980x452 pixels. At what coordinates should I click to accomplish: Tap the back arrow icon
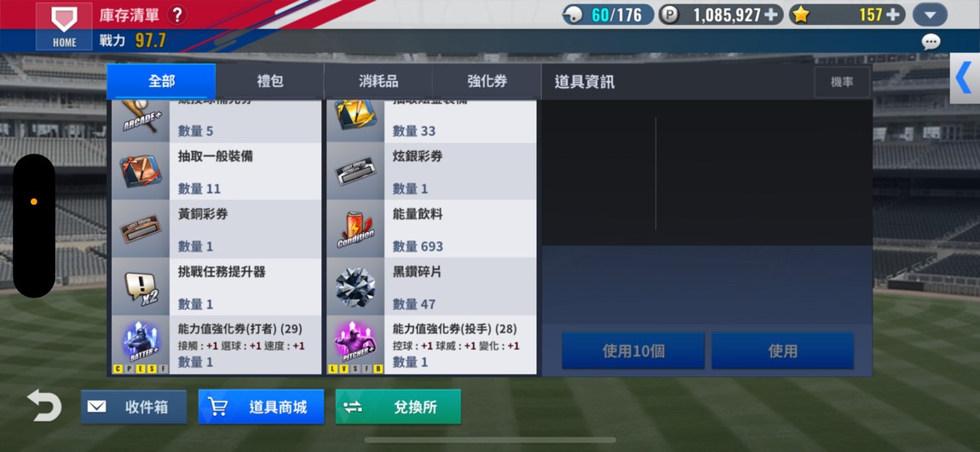pos(44,406)
